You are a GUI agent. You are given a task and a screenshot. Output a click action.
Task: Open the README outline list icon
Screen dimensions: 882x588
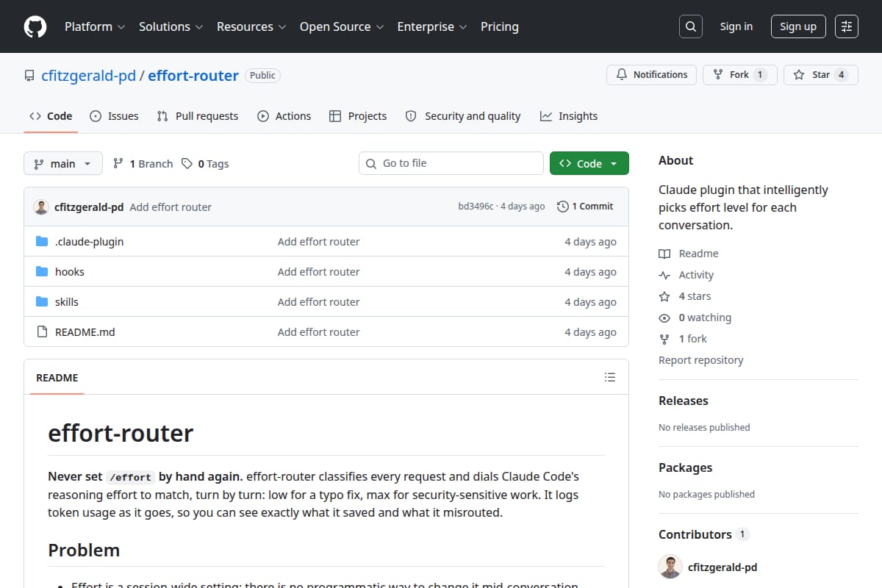click(610, 377)
